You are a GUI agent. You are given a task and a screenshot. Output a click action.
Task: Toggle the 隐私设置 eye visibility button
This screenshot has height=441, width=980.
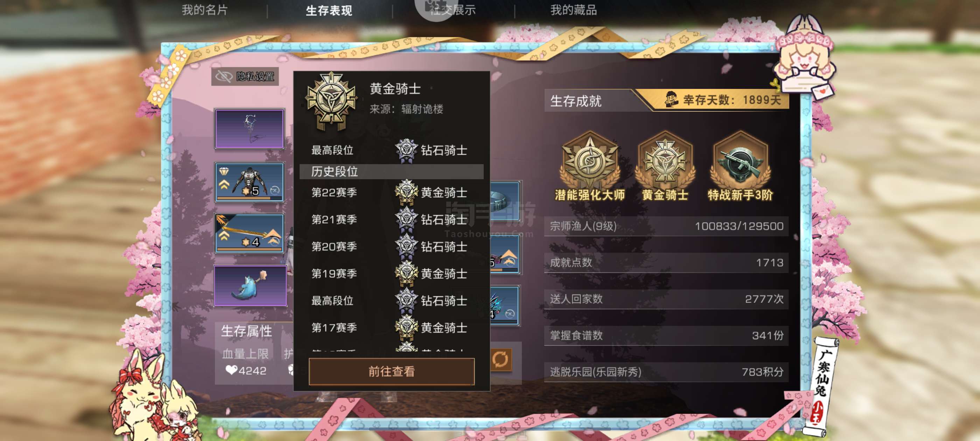(x=245, y=77)
